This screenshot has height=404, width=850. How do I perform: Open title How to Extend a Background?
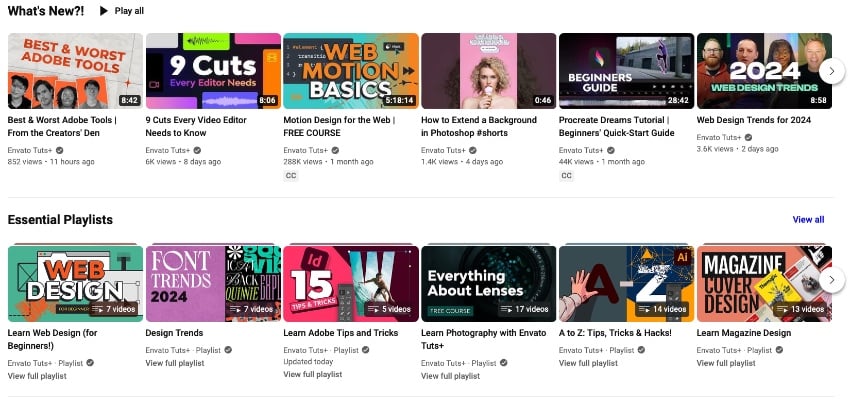click(479, 126)
